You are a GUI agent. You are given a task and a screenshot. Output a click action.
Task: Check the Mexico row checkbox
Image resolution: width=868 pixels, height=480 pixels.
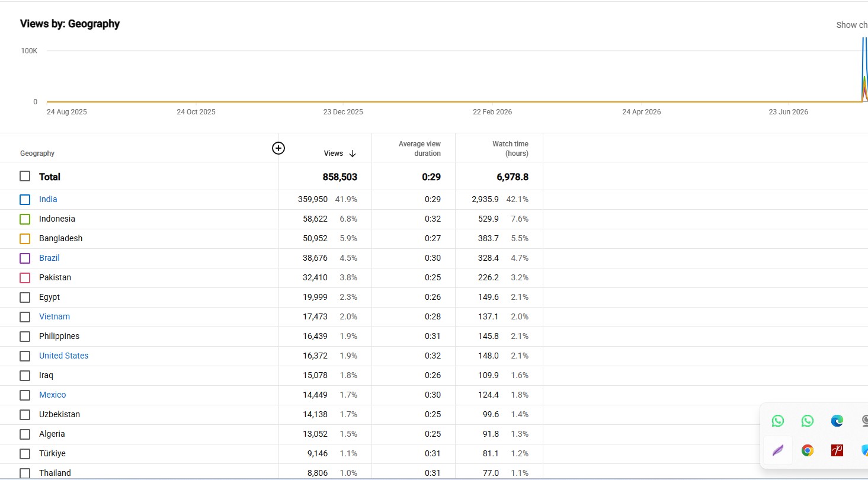(x=25, y=395)
